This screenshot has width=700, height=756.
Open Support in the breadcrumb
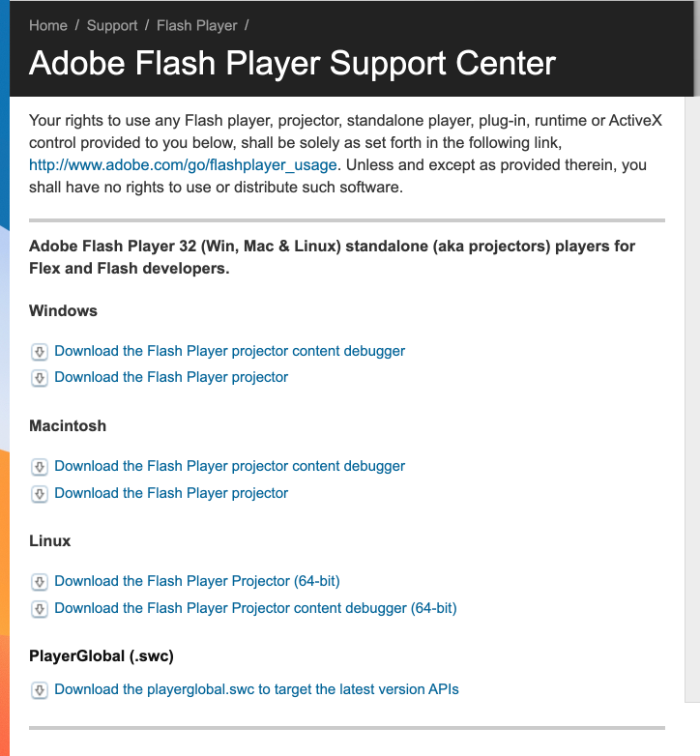coord(112,25)
